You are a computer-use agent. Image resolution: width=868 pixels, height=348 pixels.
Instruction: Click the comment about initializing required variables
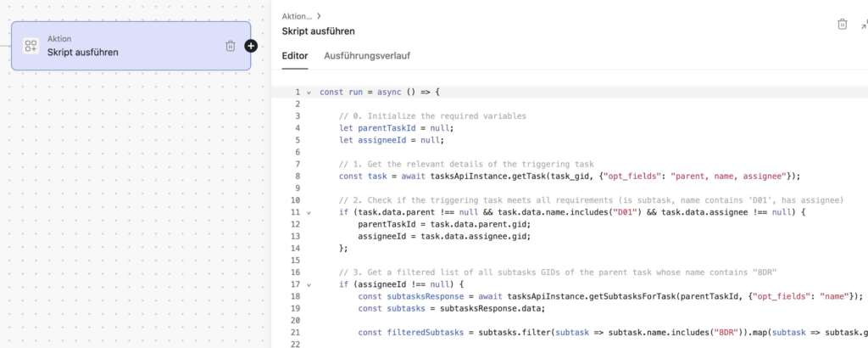[432, 116]
